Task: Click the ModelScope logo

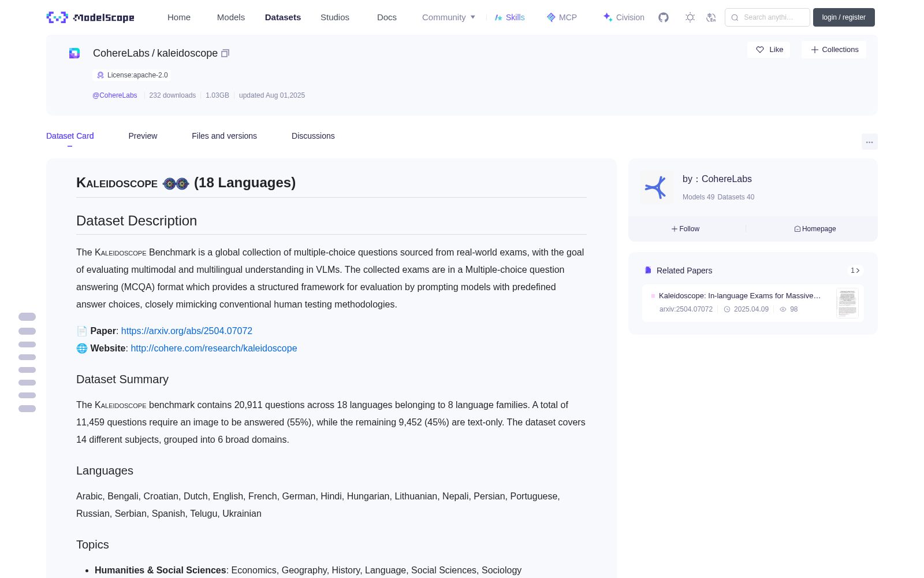Action: coord(91,17)
